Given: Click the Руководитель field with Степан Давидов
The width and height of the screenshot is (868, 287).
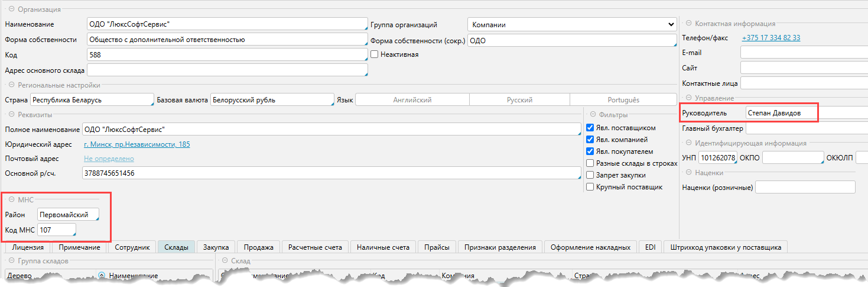Looking at the screenshot, I should coord(780,112).
